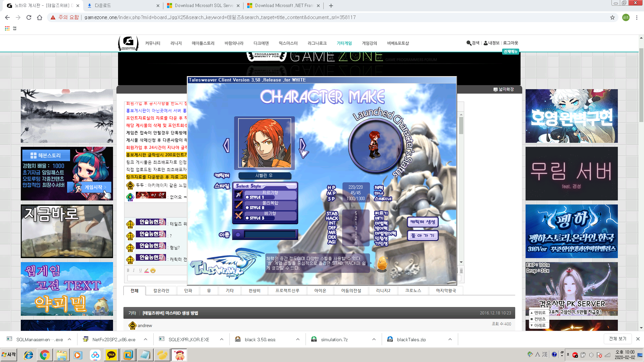Open Windows 시작 start menu
This screenshot has width=644, height=362.
[9, 355]
